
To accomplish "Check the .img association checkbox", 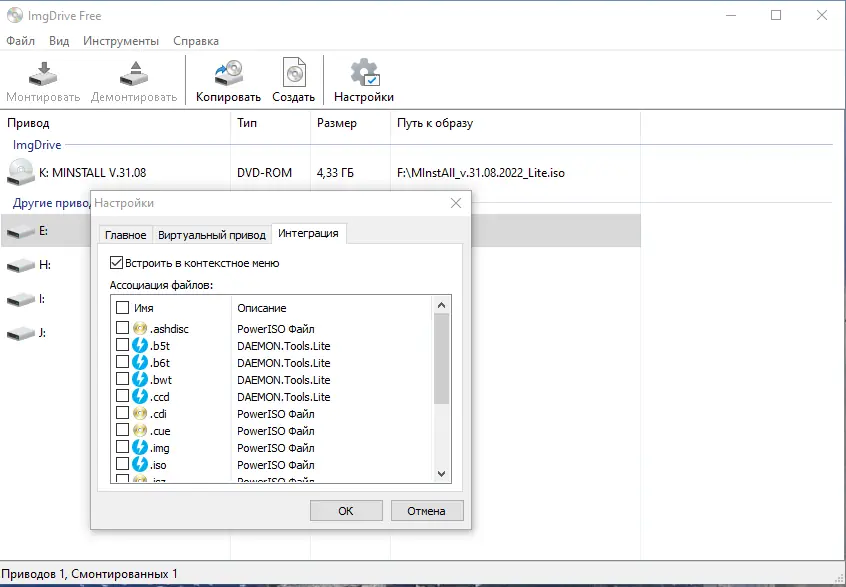I will [122, 447].
